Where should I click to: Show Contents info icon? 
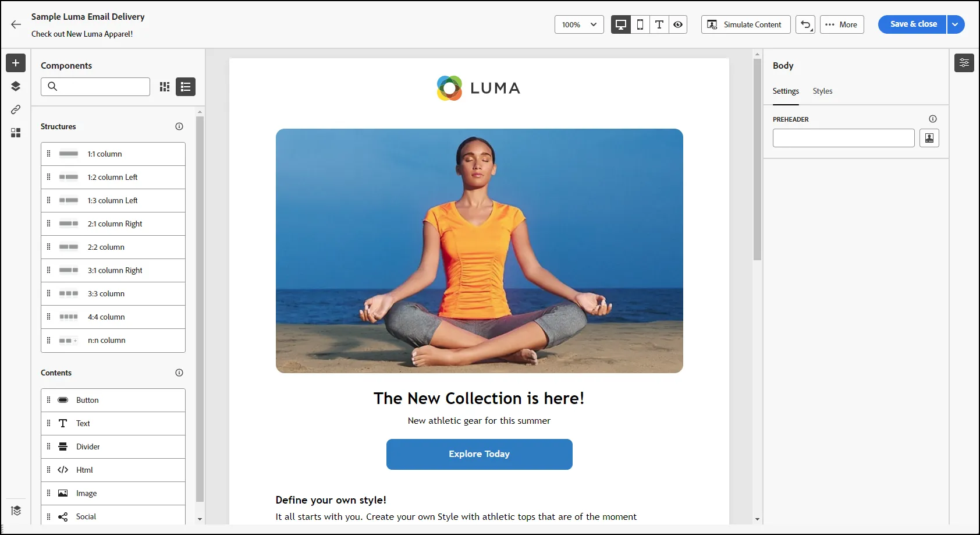point(179,373)
